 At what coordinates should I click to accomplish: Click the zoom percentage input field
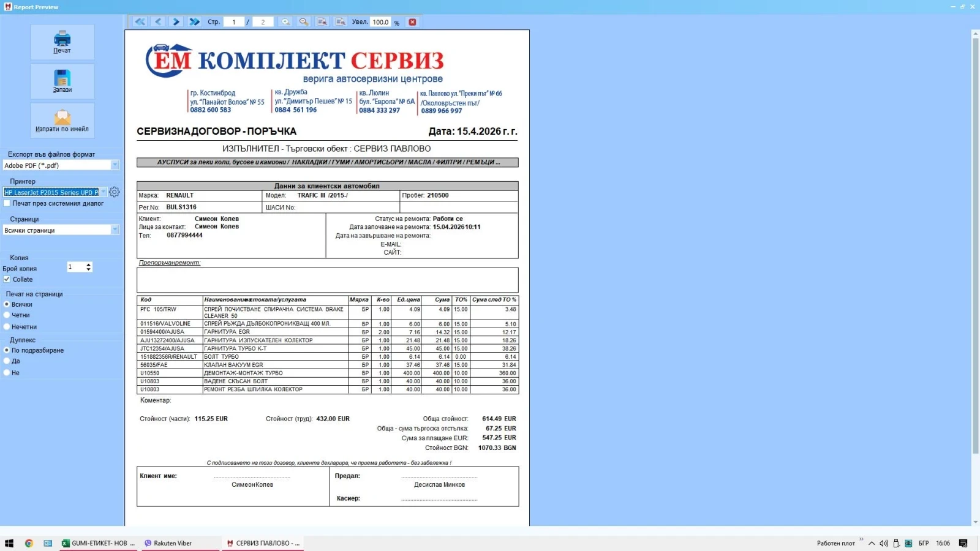(380, 22)
